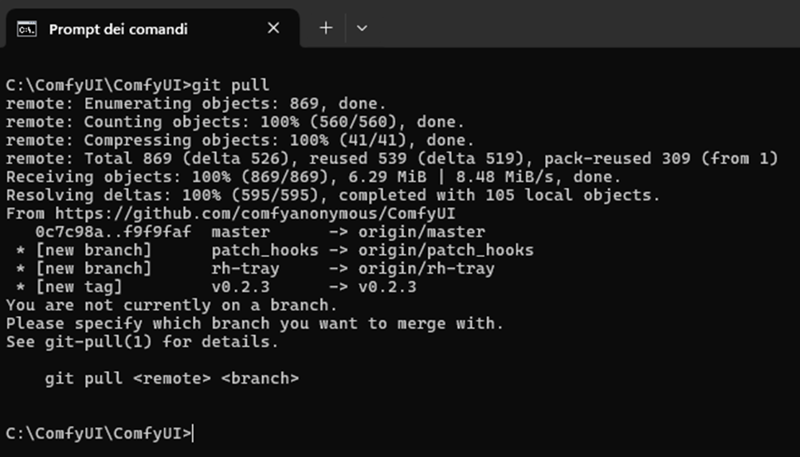Click the 'You are not currently on a branch' message
Screen dimensions: 800x457
tap(172, 305)
